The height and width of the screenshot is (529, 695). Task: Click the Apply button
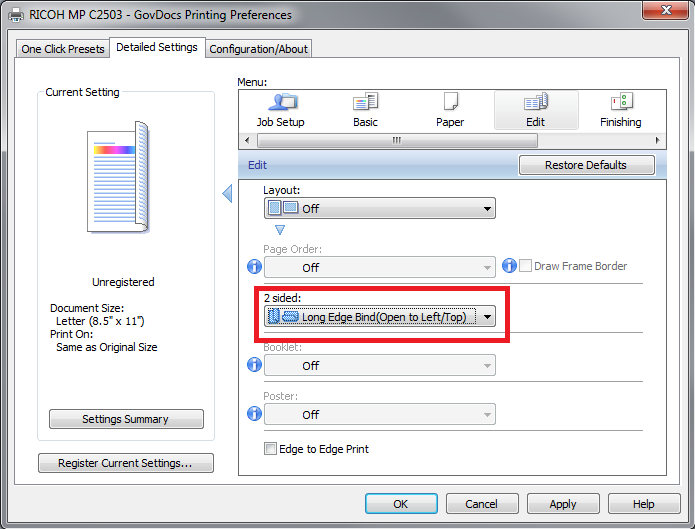563,504
